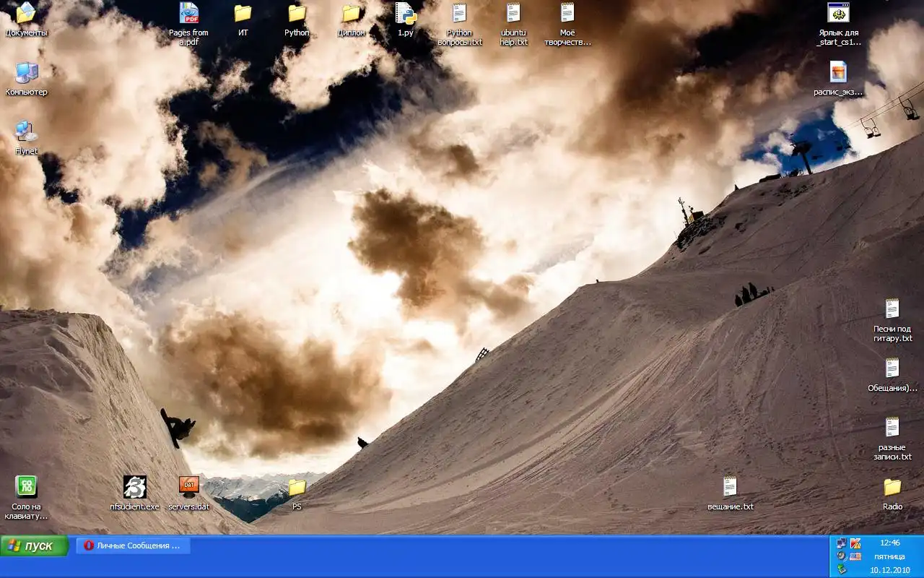Select the ubuntu help.txt file
924x578 pixels.
pyautogui.click(x=513, y=14)
